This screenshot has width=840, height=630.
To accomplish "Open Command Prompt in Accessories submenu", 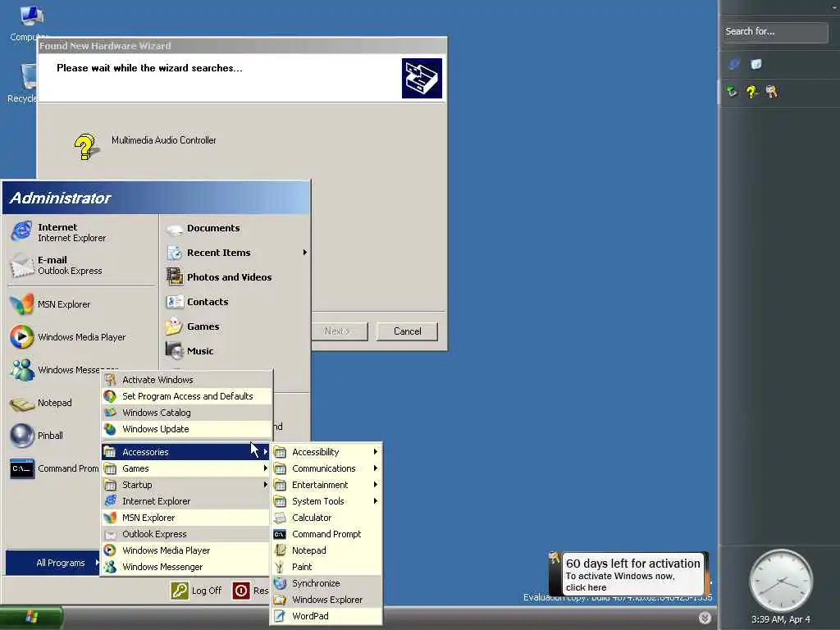I will click(x=326, y=534).
